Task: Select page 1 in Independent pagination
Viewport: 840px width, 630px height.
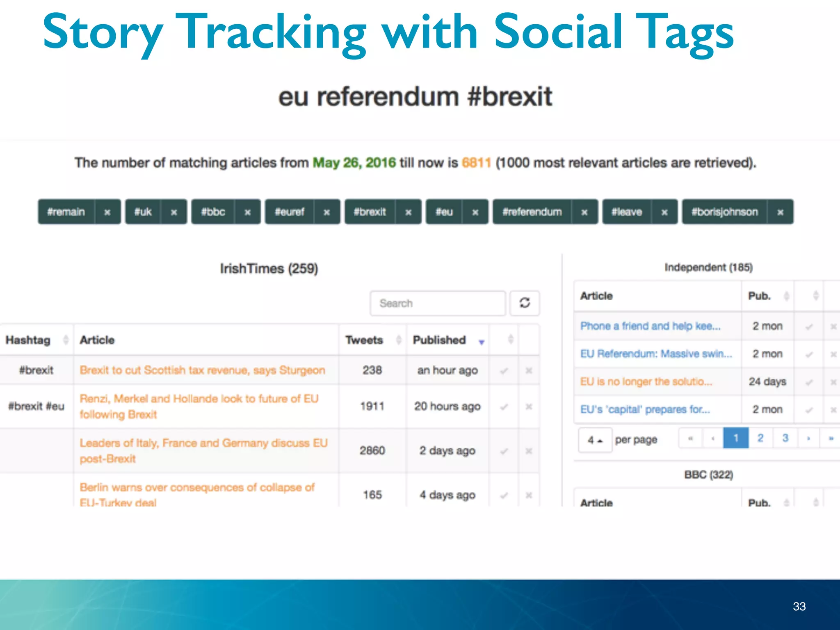Action: (x=736, y=438)
